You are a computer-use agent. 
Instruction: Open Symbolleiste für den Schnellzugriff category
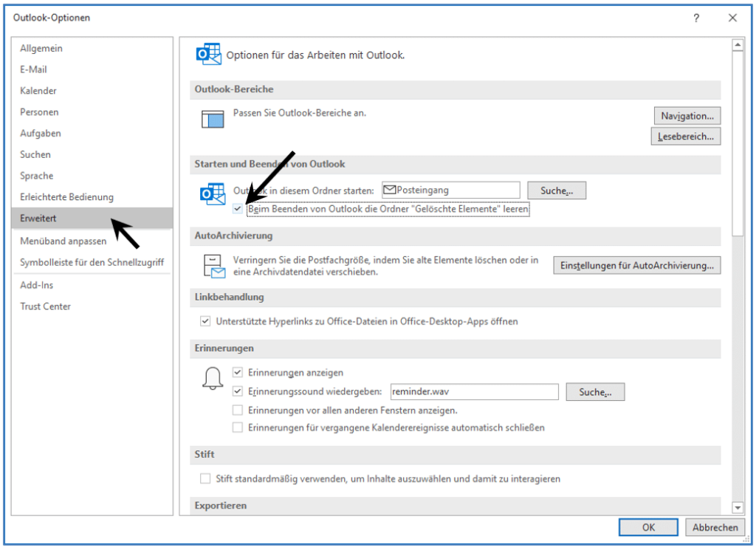pos(92,262)
